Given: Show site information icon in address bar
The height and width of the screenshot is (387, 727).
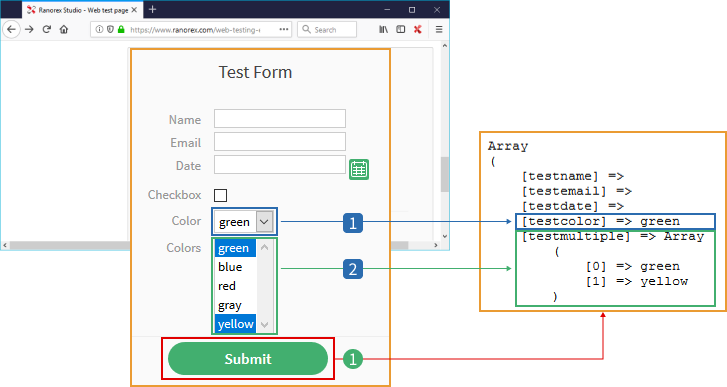Looking at the screenshot, I should coord(99,29).
